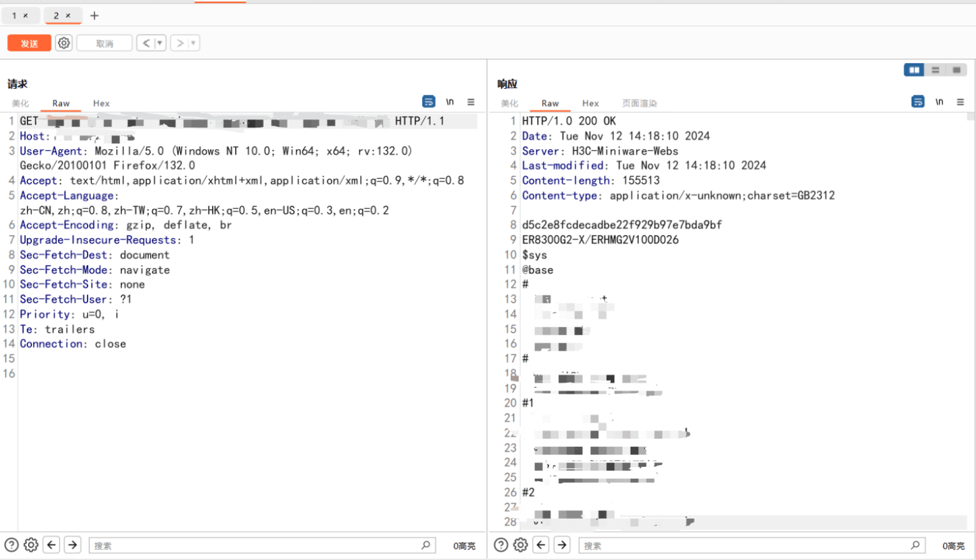
Task: Toggle word wrap icon in request panel
Action: [x=428, y=102]
